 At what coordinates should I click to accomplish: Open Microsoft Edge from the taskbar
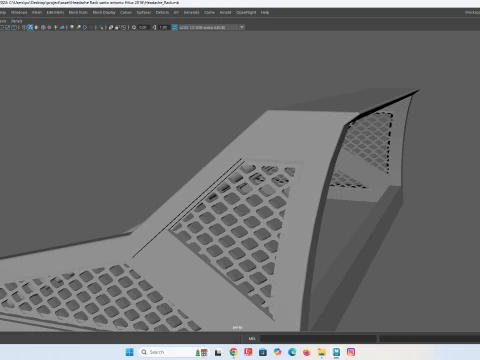pyautogui.click(x=292, y=352)
